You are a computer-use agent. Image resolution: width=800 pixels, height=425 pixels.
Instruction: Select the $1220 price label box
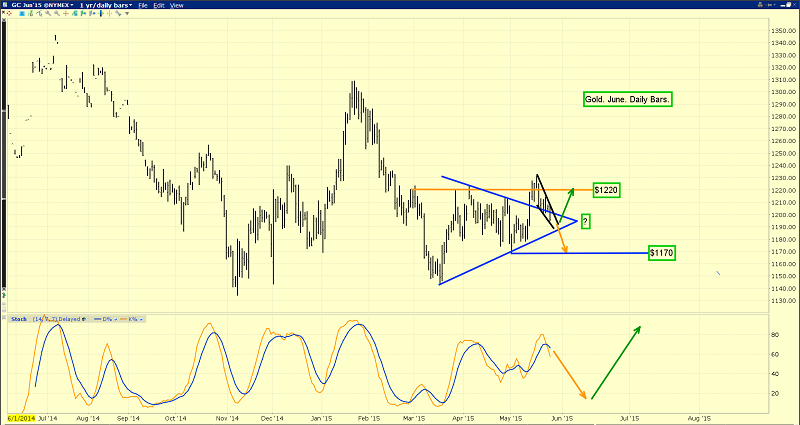pyautogui.click(x=606, y=190)
